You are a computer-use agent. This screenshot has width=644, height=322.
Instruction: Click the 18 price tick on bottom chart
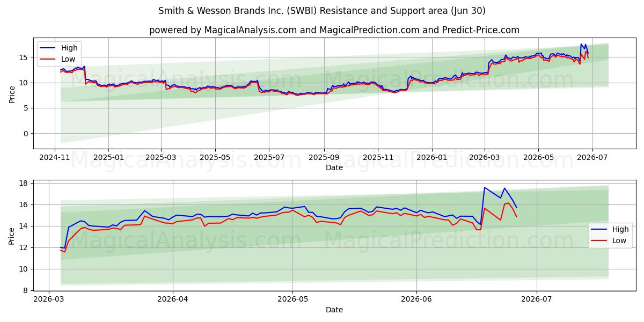tap(24, 183)
